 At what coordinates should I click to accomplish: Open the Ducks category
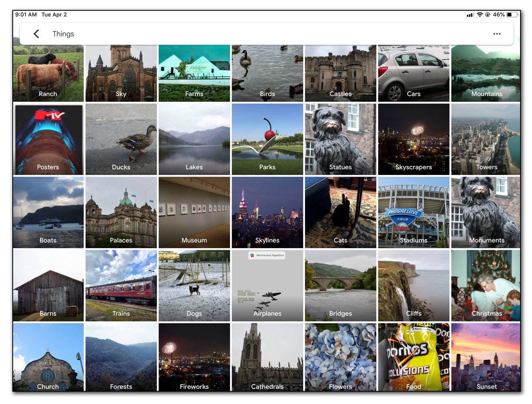click(x=121, y=139)
